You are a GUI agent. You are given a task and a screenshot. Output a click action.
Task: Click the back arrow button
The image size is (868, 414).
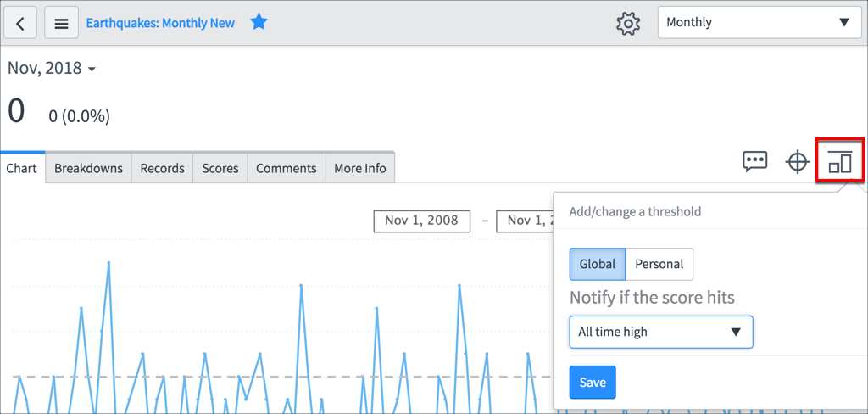[x=20, y=23]
